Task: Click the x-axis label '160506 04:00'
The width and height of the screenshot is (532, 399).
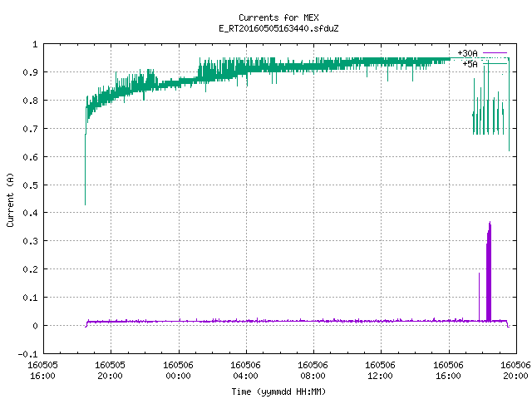Action: click(x=246, y=370)
